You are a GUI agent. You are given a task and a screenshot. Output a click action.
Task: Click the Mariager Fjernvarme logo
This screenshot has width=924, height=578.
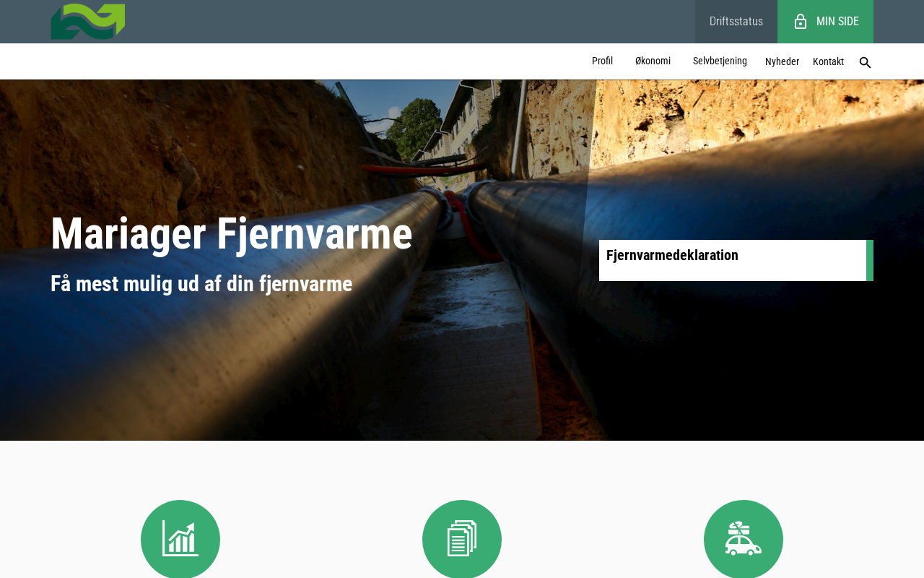click(87, 22)
